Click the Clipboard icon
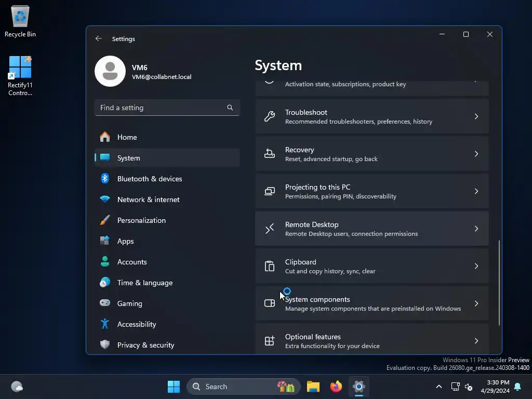This screenshot has width=532, height=399. click(270, 266)
